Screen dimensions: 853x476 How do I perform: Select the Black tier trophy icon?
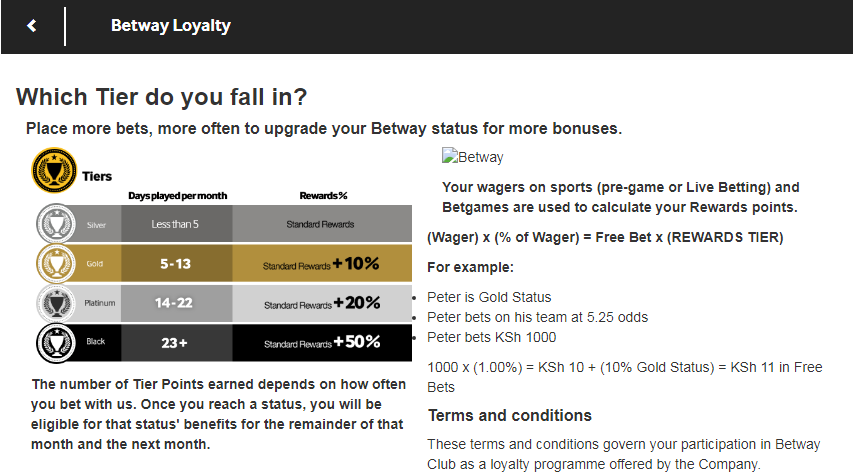(56, 343)
